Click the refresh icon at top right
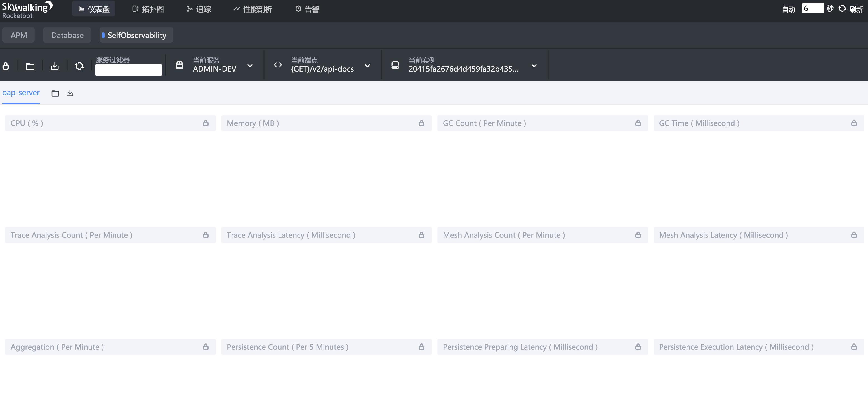Image resolution: width=868 pixels, height=400 pixels. 842,9
